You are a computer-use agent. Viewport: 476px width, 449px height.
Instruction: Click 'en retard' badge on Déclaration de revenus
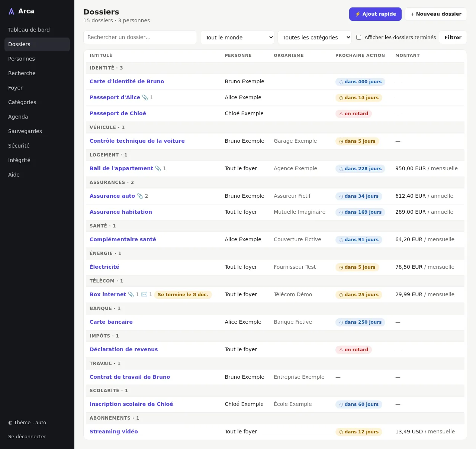354,350
